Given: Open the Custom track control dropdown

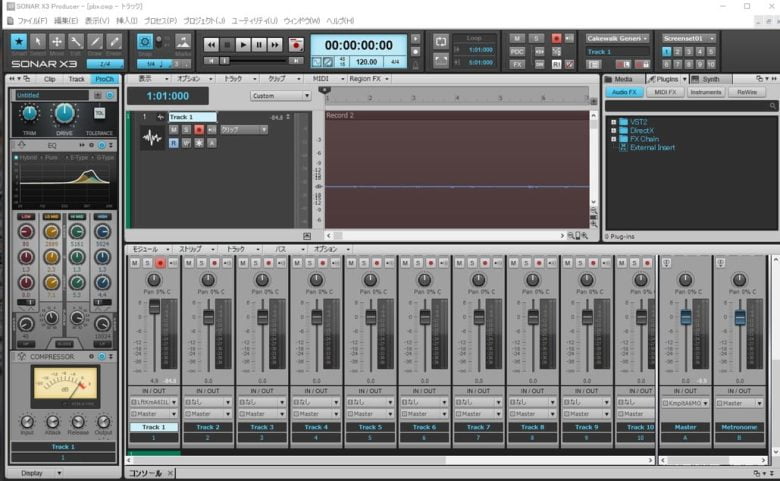Looking at the screenshot, I should point(281,96).
